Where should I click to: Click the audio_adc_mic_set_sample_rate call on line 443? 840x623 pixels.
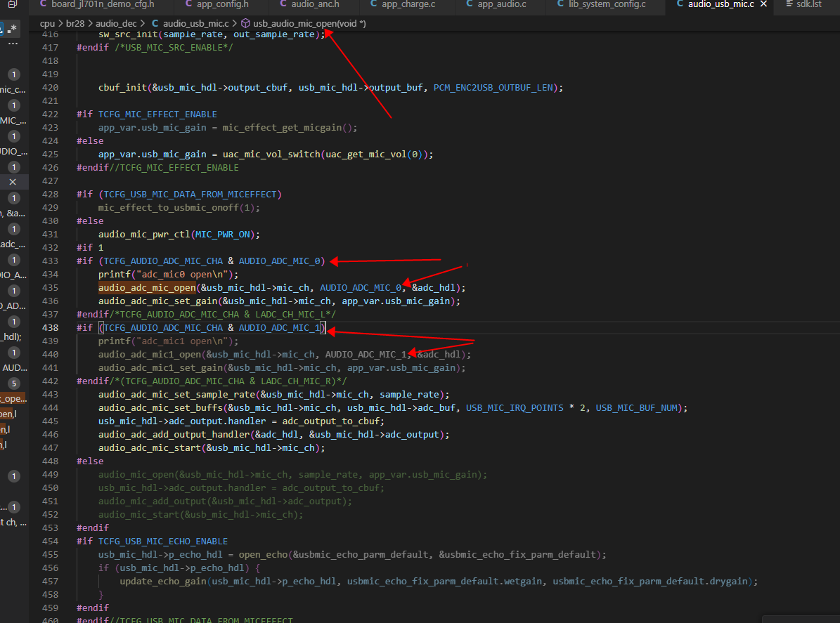coord(176,395)
